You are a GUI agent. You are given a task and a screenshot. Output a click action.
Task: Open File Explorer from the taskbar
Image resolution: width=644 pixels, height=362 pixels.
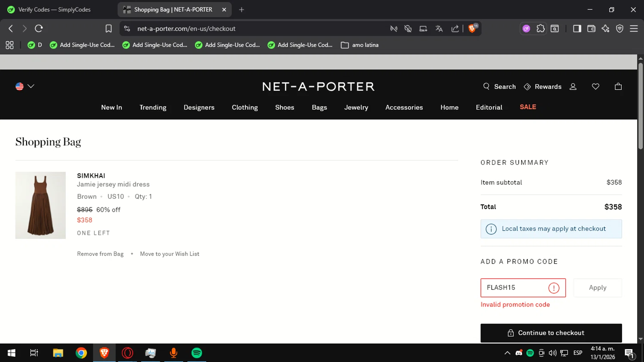click(x=58, y=353)
